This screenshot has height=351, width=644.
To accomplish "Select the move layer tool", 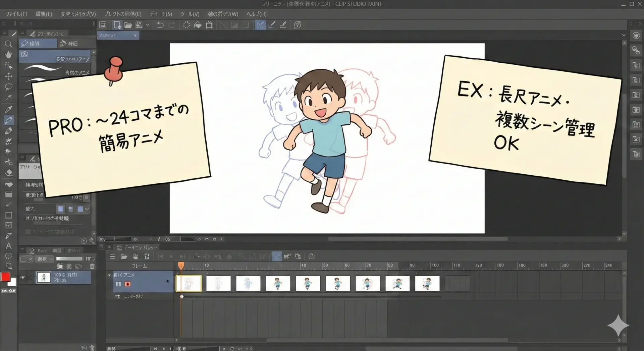I will 8,76.
